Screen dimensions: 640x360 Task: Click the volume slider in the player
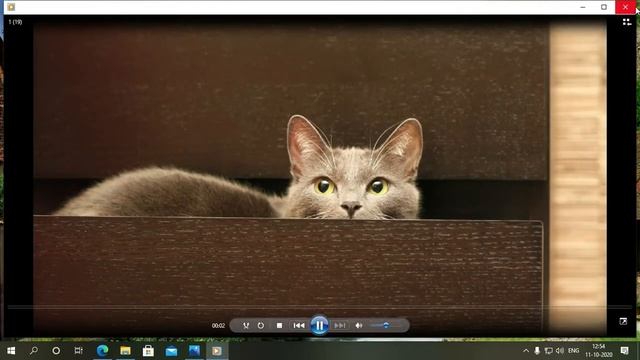385,325
